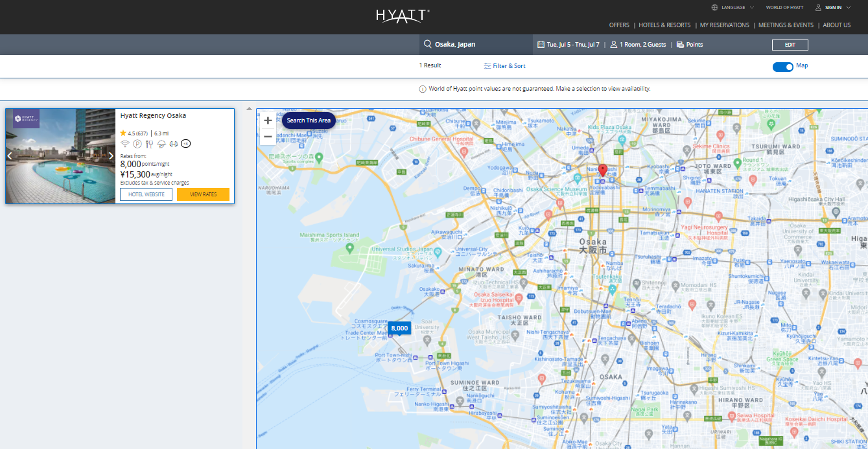Click the room service amenity icon

click(161, 144)
